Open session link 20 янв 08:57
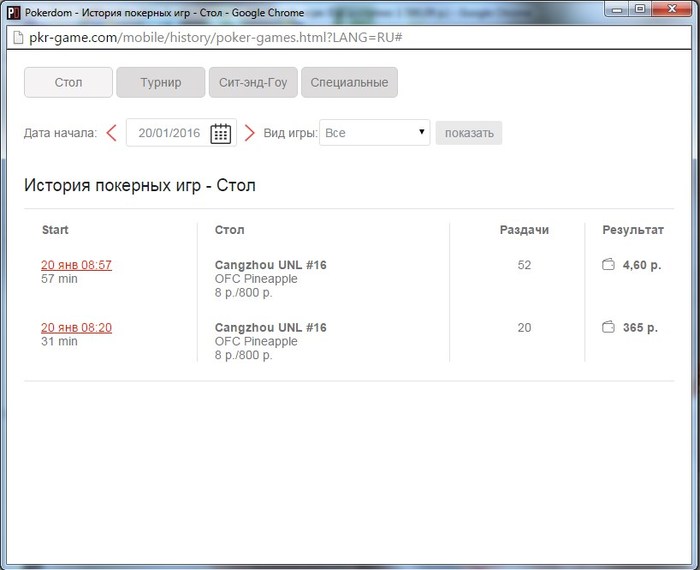This screenshot has width=700, height=570. [x=76, y=265]
